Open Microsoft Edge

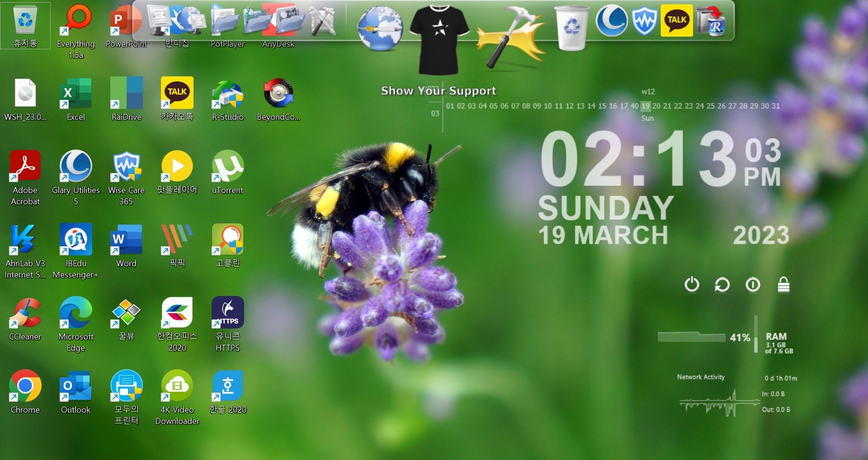76,324
